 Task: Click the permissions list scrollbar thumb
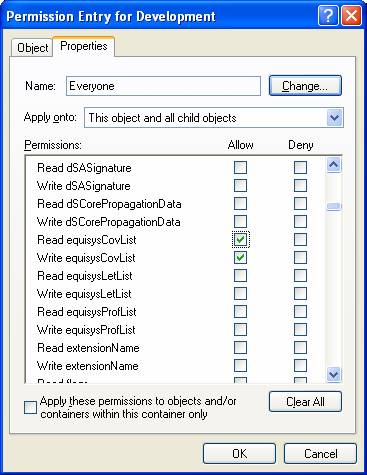(x=334, y=207)
